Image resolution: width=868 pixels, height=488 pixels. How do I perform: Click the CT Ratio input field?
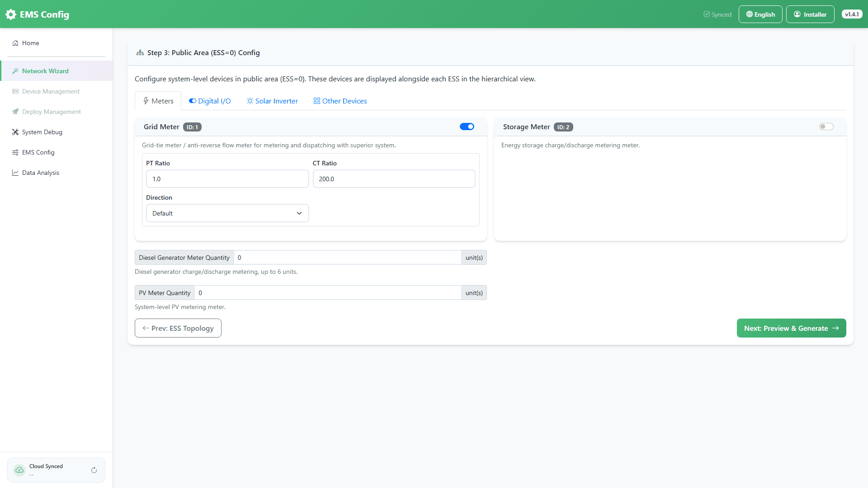point(394,179)
